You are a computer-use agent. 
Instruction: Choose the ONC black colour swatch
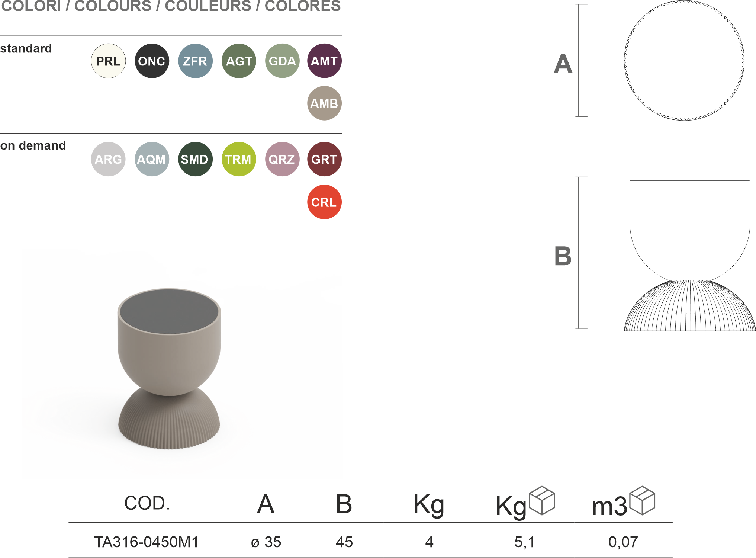click(x=152, y=61)
